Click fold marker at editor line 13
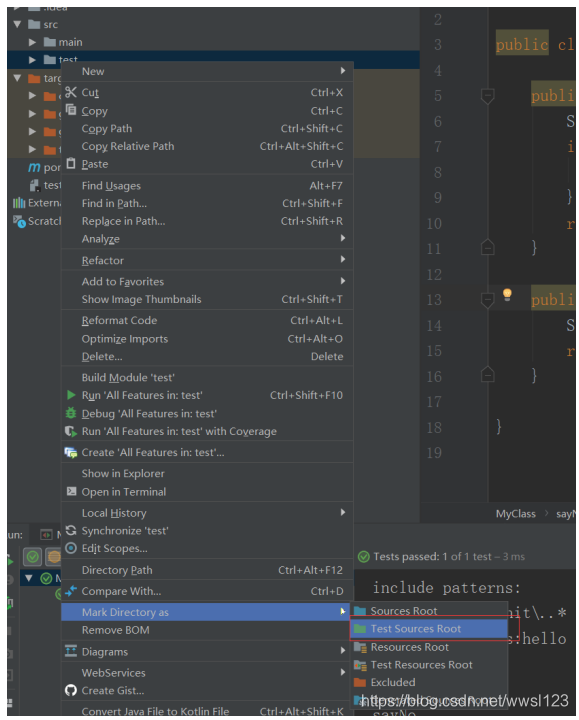579x720 pixels. 487,301
